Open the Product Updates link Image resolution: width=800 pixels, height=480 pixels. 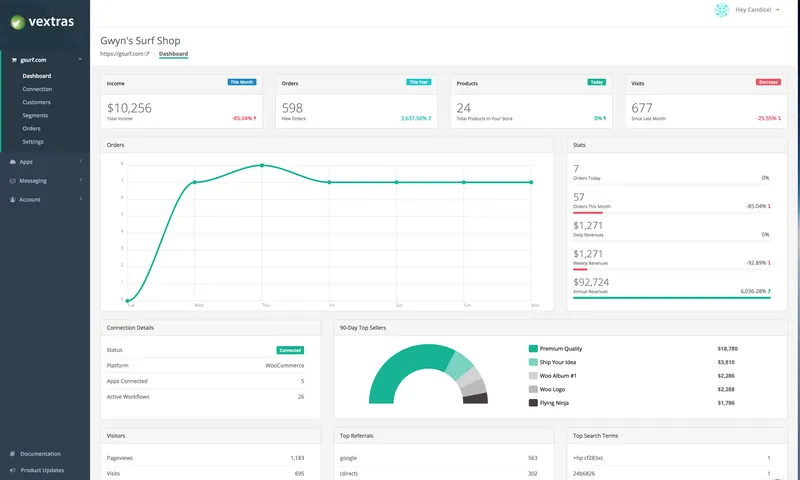point(42,470)
